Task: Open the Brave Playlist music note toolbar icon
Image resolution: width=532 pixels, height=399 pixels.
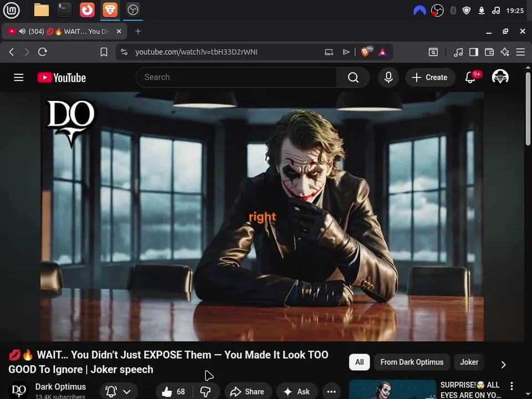Action: (x=458, y=52)
